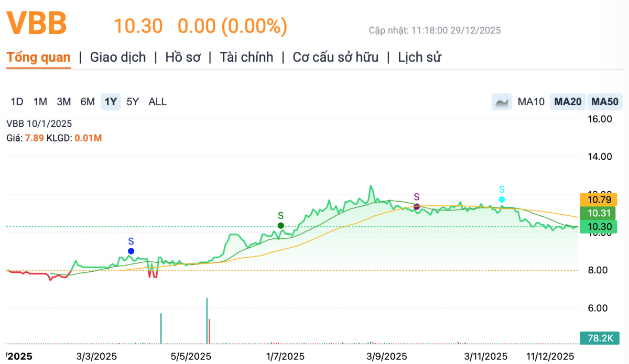Click the cyan S marker near 3/11/2025

(x=502, y=200)
